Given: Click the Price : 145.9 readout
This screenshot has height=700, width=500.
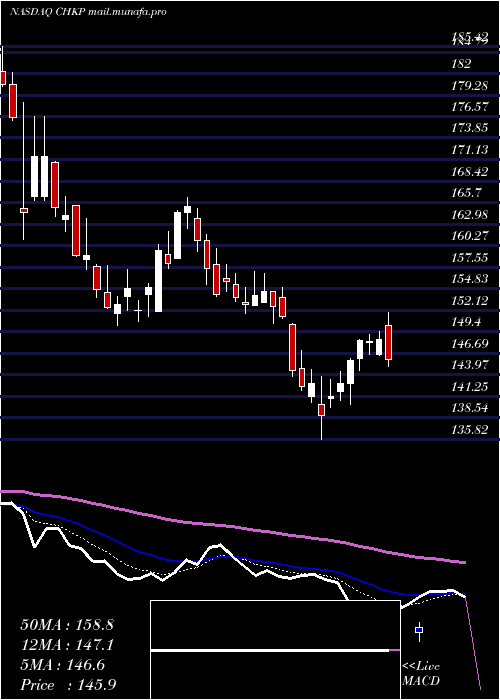Looking at the screenshot, I should pyautogui.click(x=68, y=685).
